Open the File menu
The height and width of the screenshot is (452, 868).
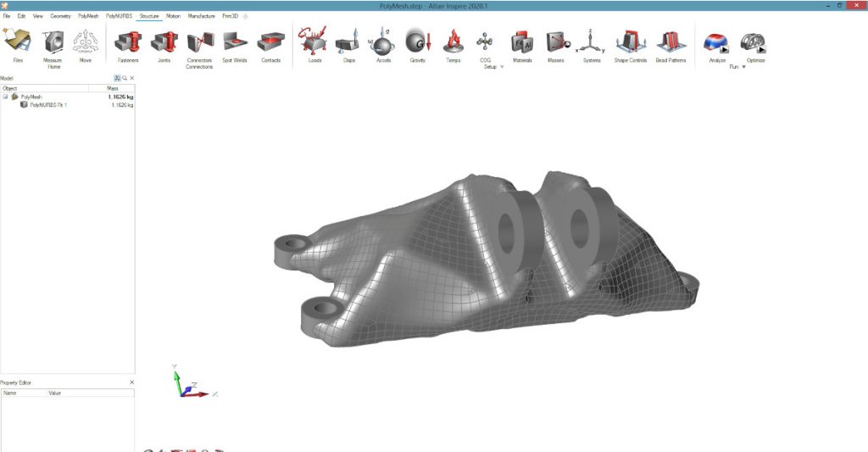(7, 16)
